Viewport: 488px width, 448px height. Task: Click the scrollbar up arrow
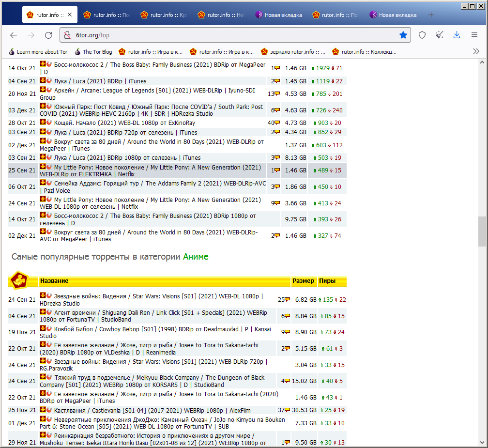click(482, 62)
